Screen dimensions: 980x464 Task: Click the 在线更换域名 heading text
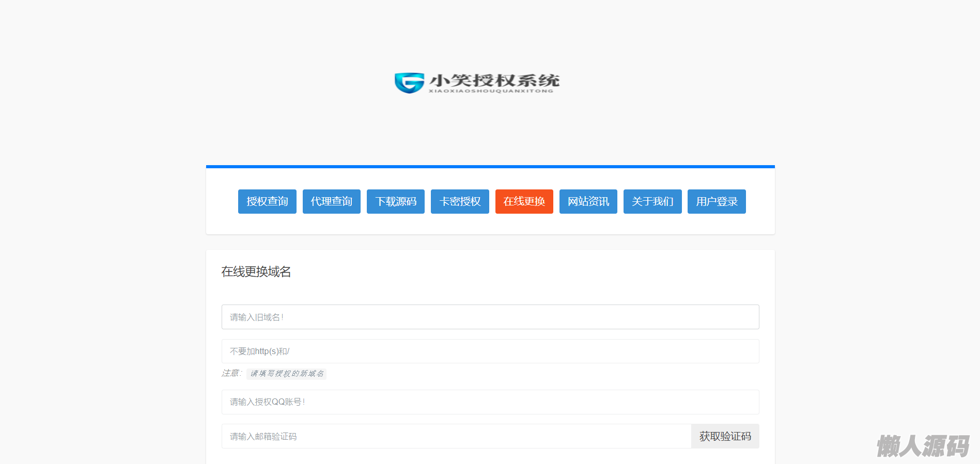point(256,271)
